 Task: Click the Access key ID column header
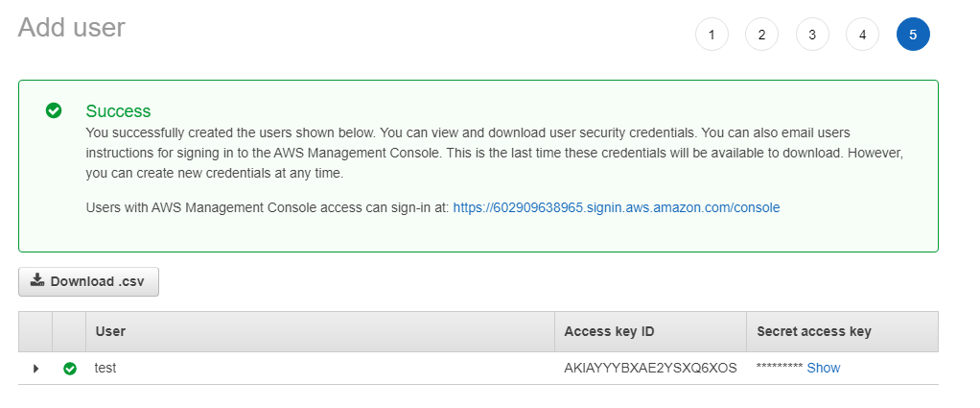tap(609, 331)
